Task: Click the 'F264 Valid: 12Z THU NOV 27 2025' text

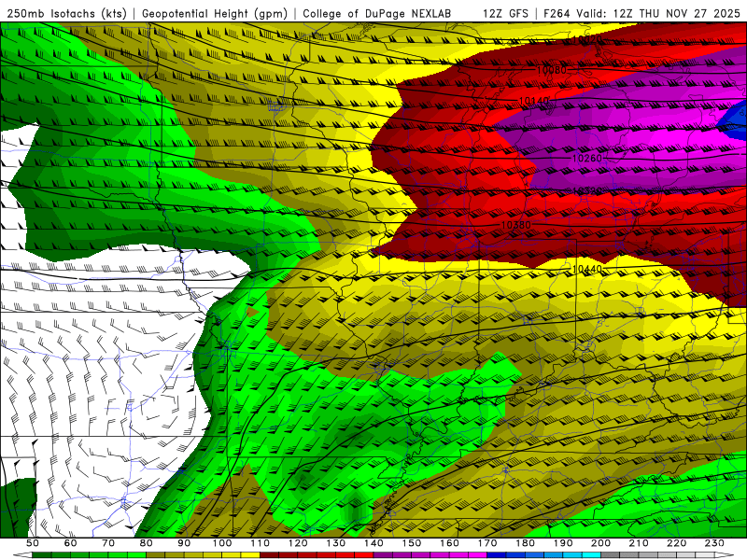Action: pos(641,13)
